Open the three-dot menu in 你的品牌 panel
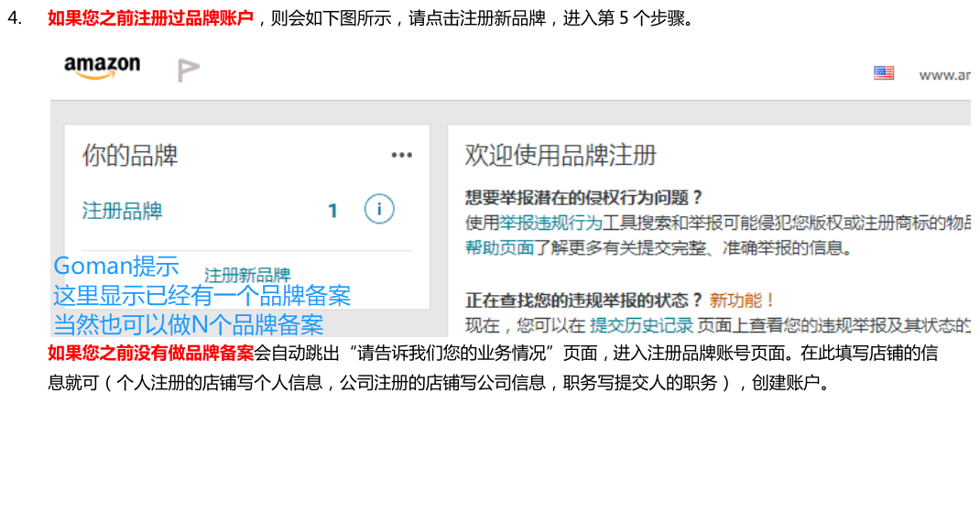Image resolution: width=980 pixels, height=524 pixels. [x=401, y=155]
